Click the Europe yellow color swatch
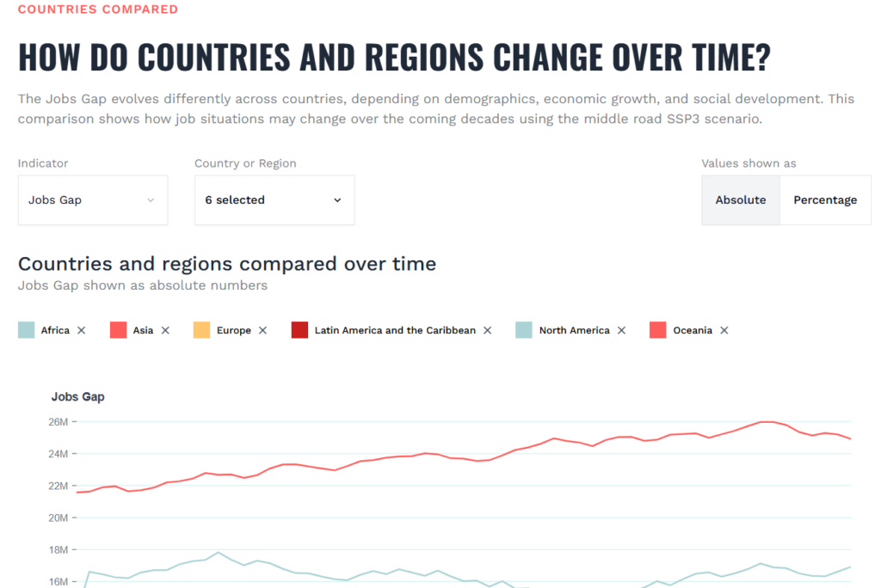The image size is (881, 588). (x=201, y=330)
